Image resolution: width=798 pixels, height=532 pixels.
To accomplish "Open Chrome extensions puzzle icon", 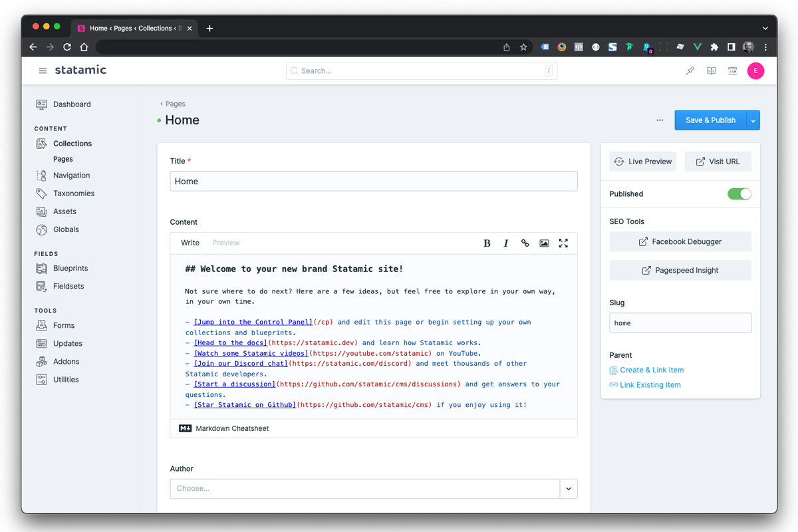I will pyautogui.click(x=714, y=47).
